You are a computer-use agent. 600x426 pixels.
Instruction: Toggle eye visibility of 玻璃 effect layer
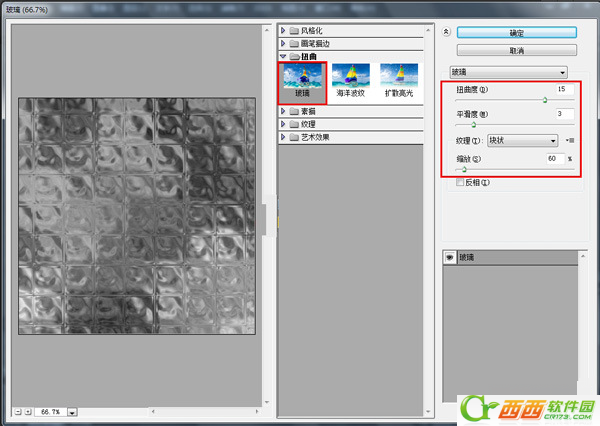point(449,257)
